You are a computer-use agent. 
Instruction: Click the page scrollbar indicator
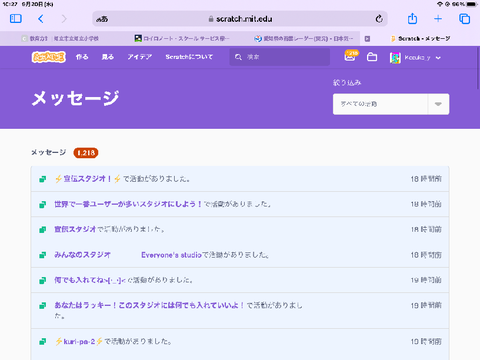pos(478,68)
